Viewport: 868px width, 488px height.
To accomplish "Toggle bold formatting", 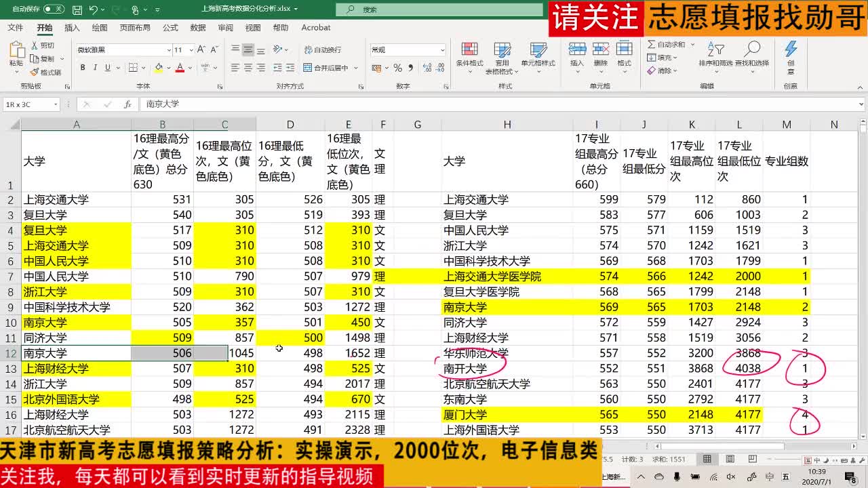I will pos(83,68).
